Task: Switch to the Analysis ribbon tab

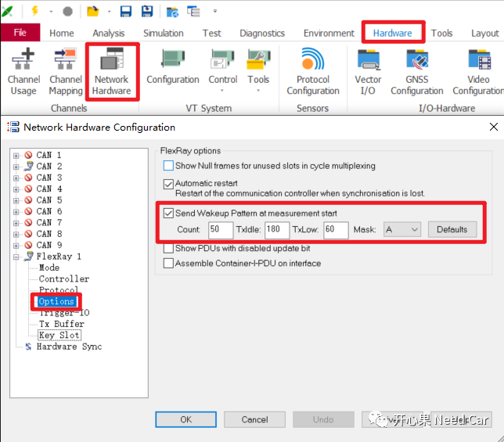Action: coord(109,33)
